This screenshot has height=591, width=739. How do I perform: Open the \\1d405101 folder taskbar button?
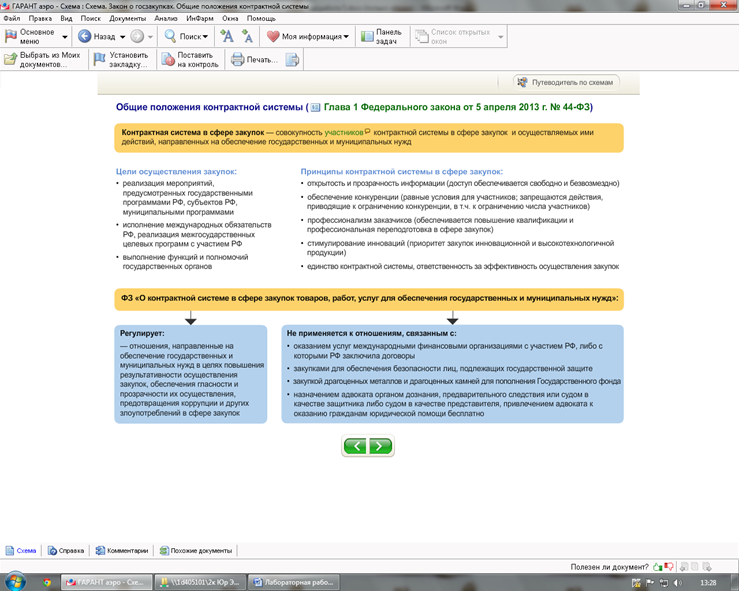pyautogui.click(x=200, y=583)
